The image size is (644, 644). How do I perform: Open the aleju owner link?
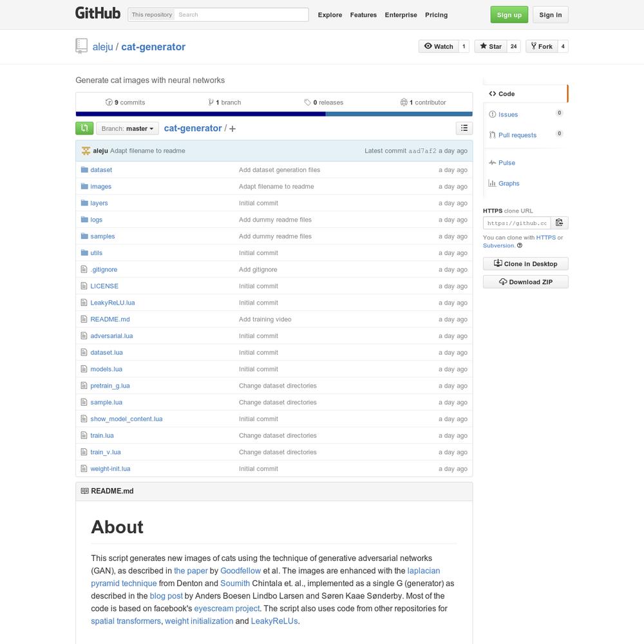click(x=102, y=47)
